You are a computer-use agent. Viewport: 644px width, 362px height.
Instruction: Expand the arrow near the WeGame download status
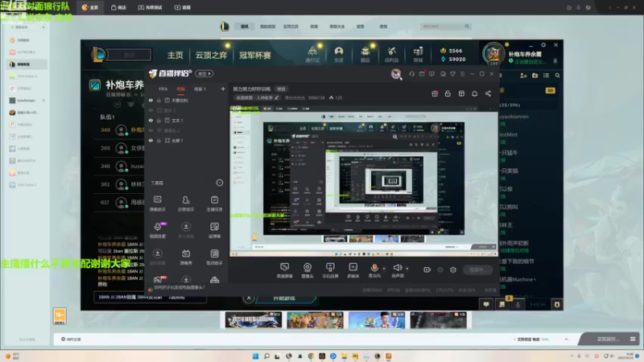tap(566, 339)
